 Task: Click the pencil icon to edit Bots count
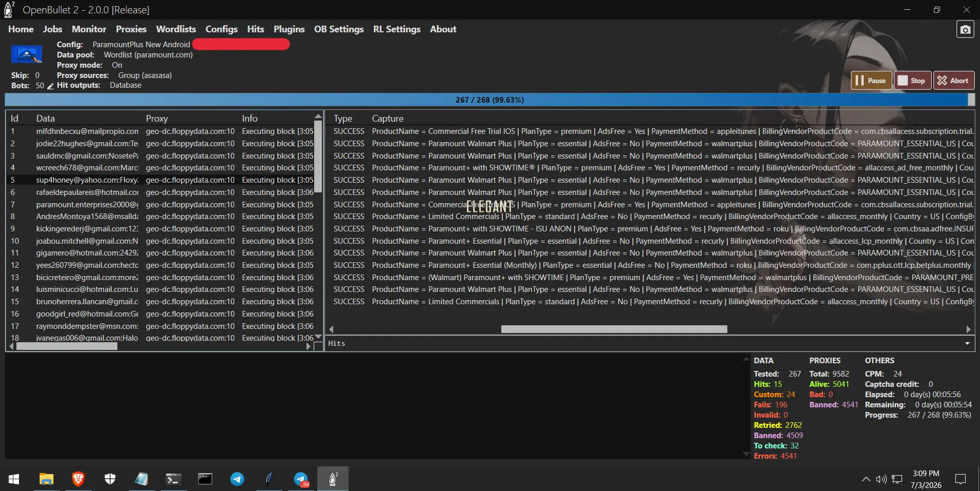tap(50, 86)
